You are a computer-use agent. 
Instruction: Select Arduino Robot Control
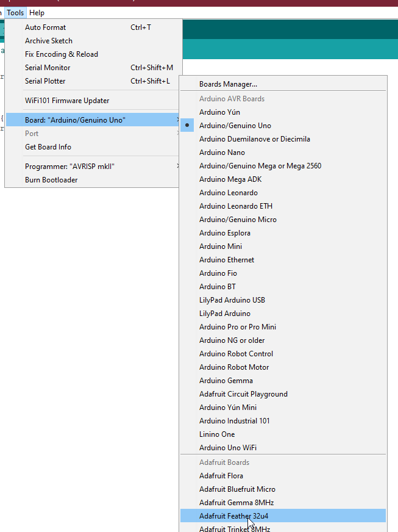click(x=283, y=354)
